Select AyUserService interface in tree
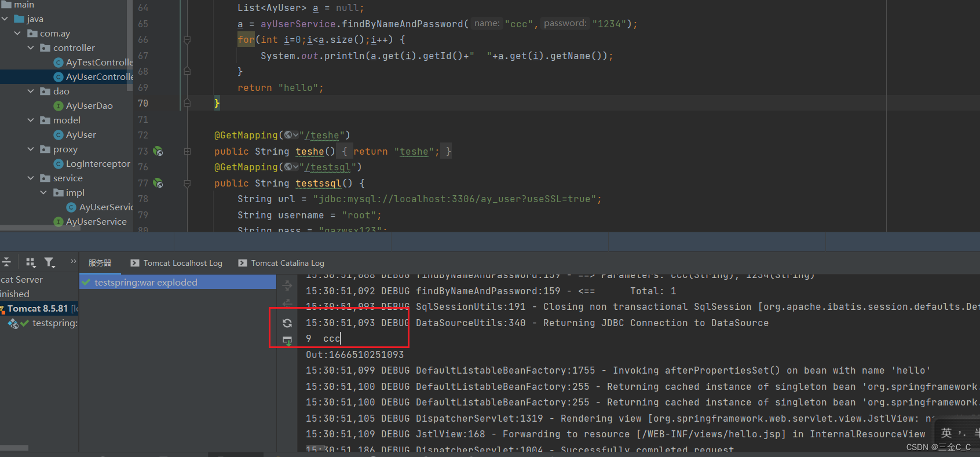980x457 pixels. coord(96,222)
